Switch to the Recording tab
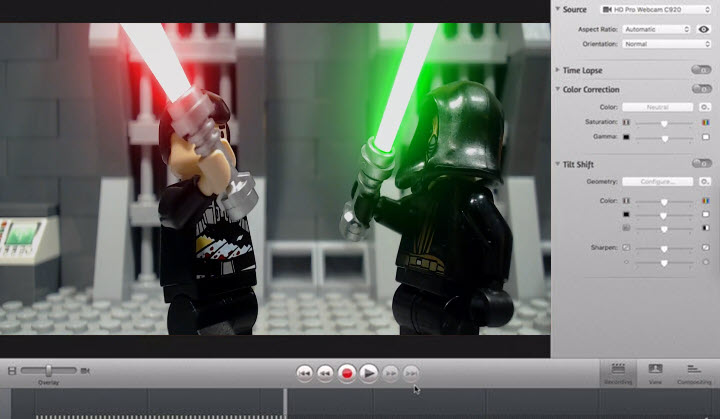Viewport: 720px width, 419px height. (x=618, y=374)
